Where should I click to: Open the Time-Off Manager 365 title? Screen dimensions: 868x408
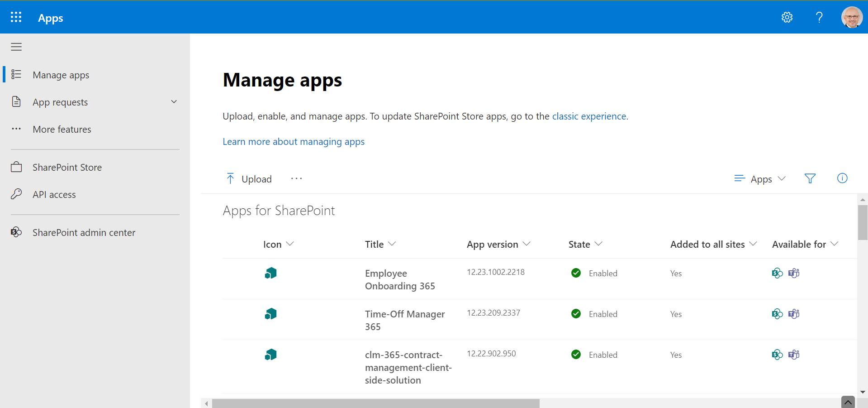click(x=405, y=320)
